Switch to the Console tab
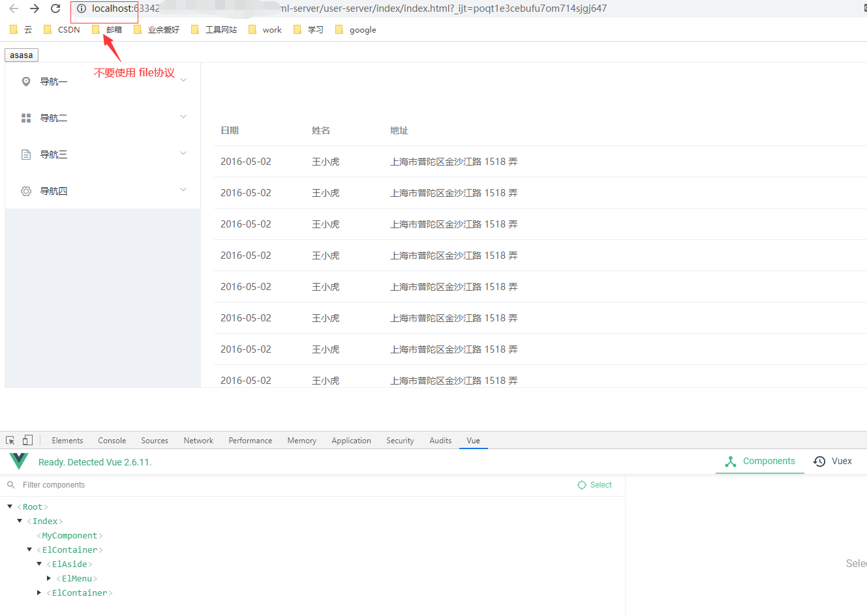The image size is (867, 616). click(x=112, y=441)
